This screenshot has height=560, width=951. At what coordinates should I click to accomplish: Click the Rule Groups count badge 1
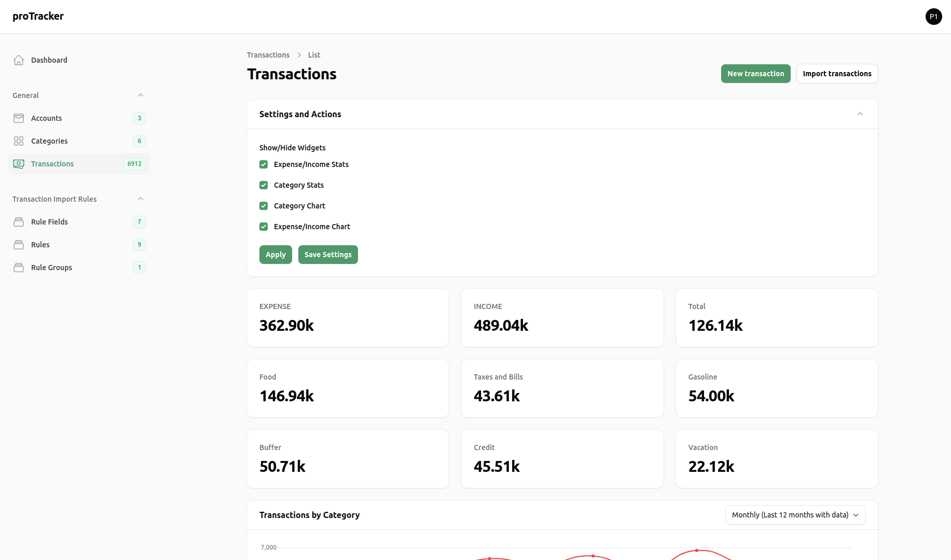click(139, 268)
